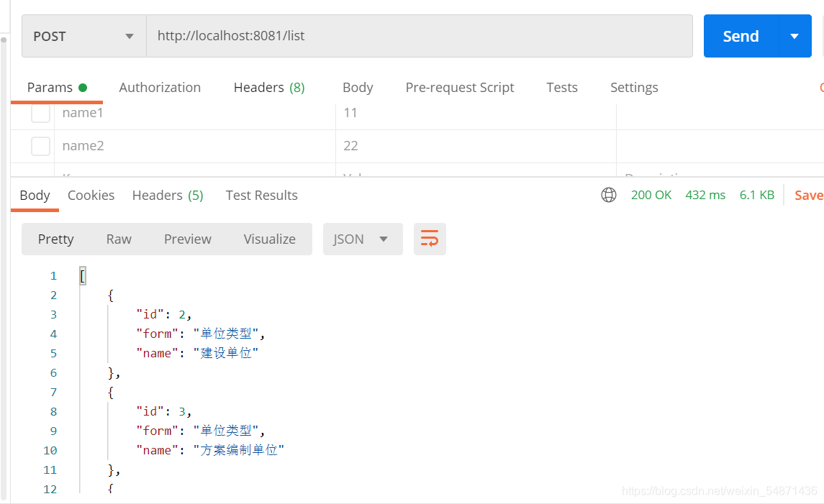
Task: Open the Cookies response tab
Action: (91, 195)
